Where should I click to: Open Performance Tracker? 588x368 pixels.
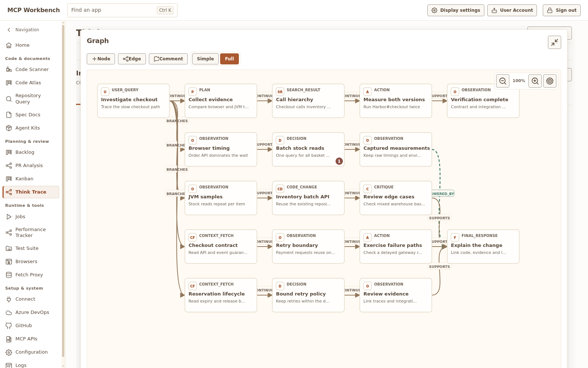point(31,232)
